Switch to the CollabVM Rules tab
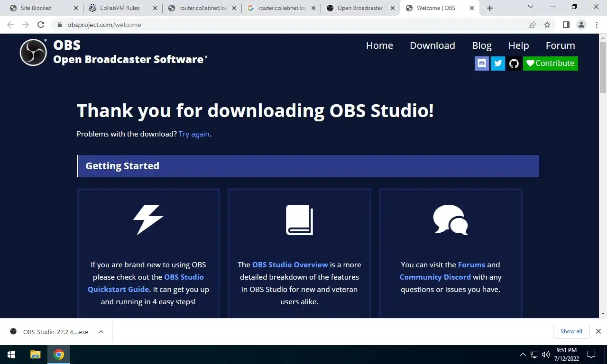The height and width of the screenshot is (364, 607). [x=123, y=8]
